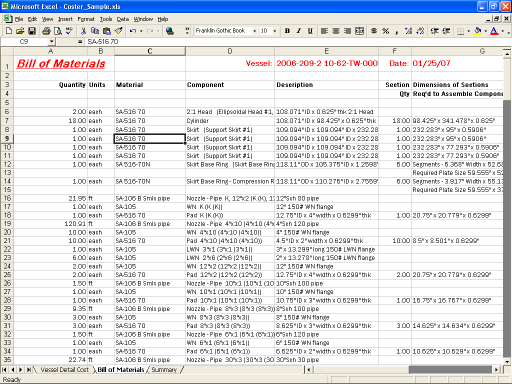Increase the cell indent
The width and height of the screenshot is (512, 384).
point(446,31)
